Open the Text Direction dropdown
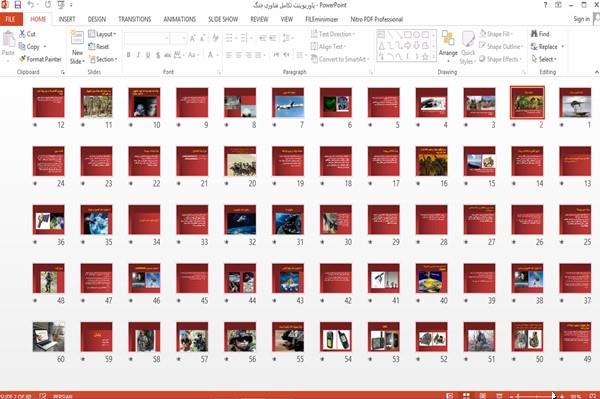600x399 pixels. [333, 34]
